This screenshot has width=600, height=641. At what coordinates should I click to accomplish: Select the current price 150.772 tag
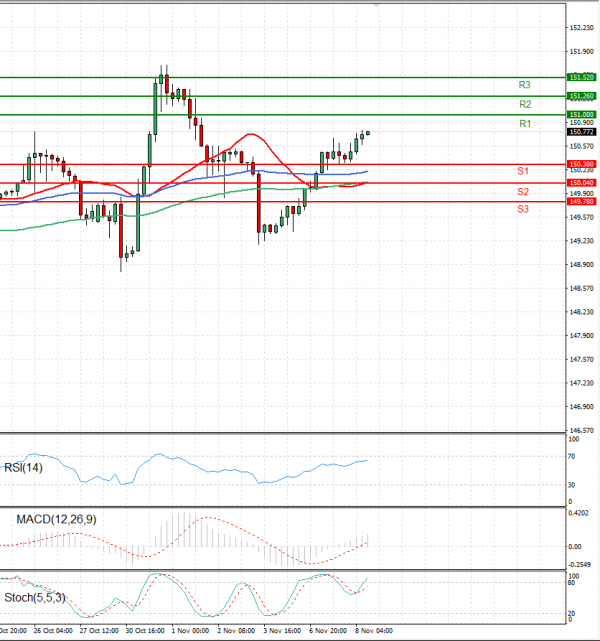581,132
